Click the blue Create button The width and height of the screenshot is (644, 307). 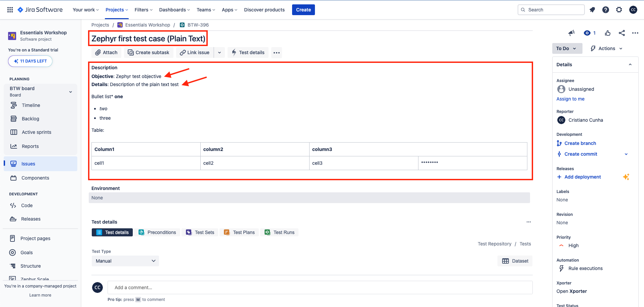[304, 10]
